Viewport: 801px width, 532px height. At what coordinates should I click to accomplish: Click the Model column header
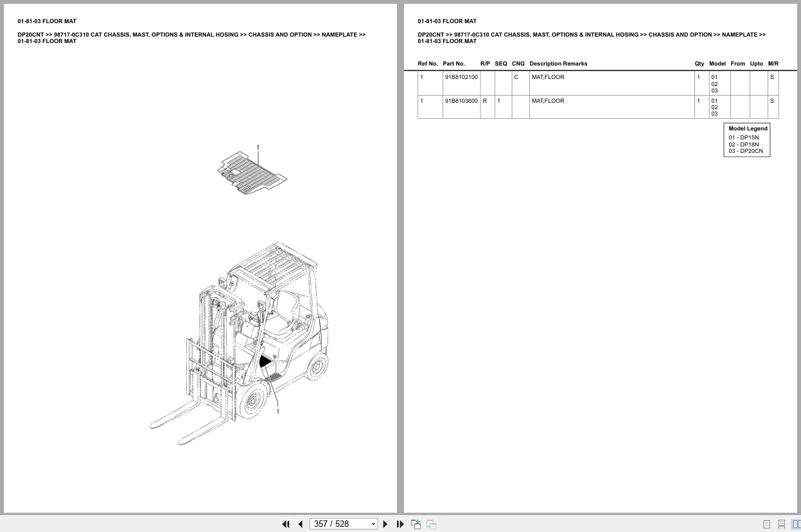click(717, 64)
